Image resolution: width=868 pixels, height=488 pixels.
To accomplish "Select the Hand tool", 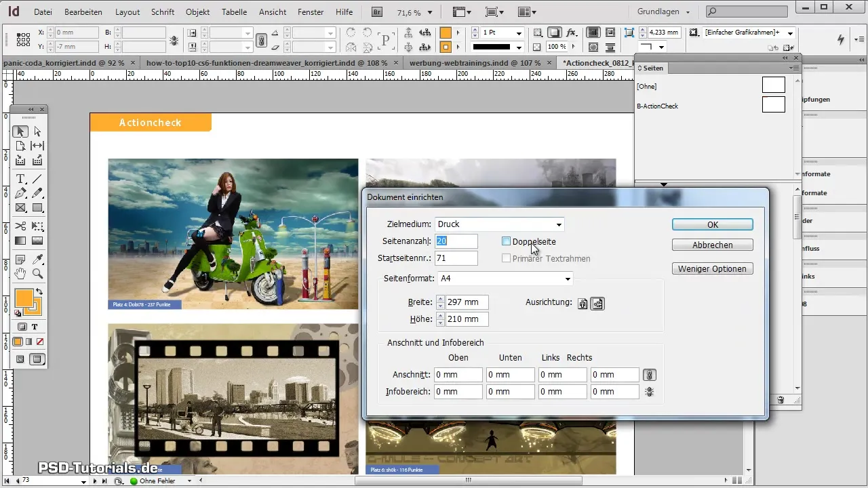I will point(20,274).
